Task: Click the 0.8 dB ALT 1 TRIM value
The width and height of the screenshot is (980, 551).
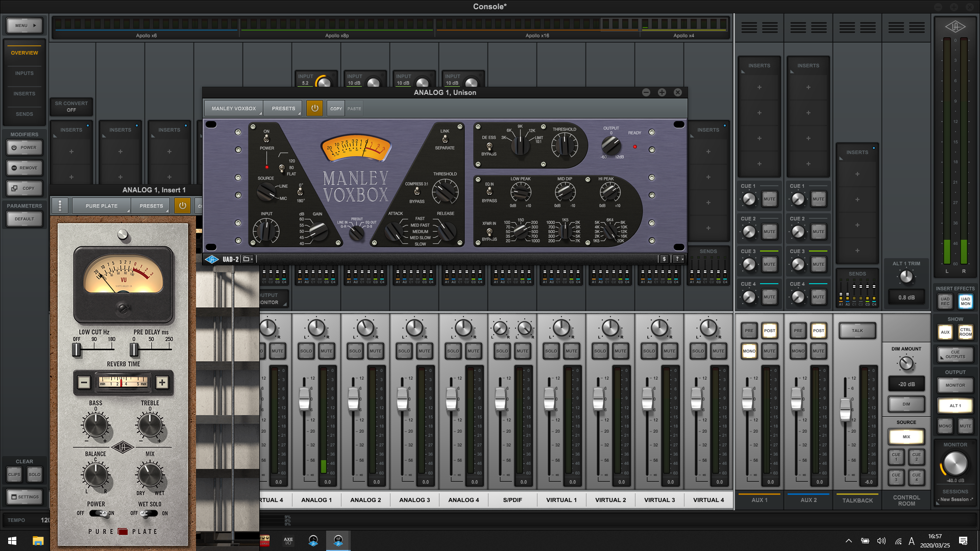Action: click(x=906, y=297)
